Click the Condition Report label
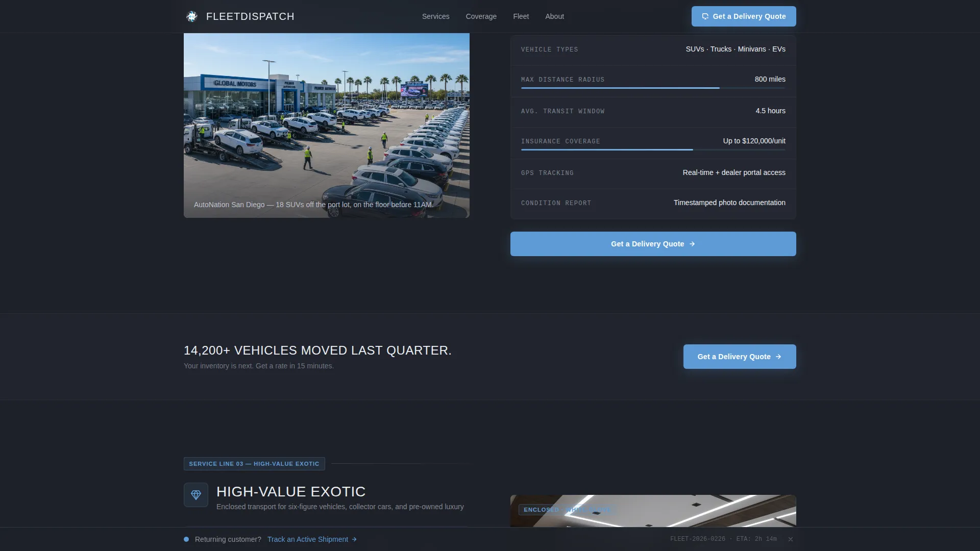Screen dimensions: 980x551 coord(556,203)
